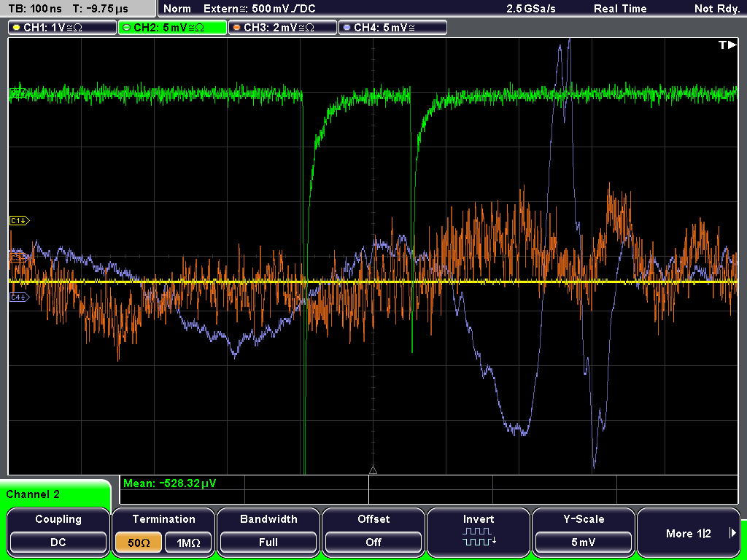The width and height of the screenshot is (747, 560).
Task: Click the orange dot in CH3 tab
Action: [x=237, y=28]
